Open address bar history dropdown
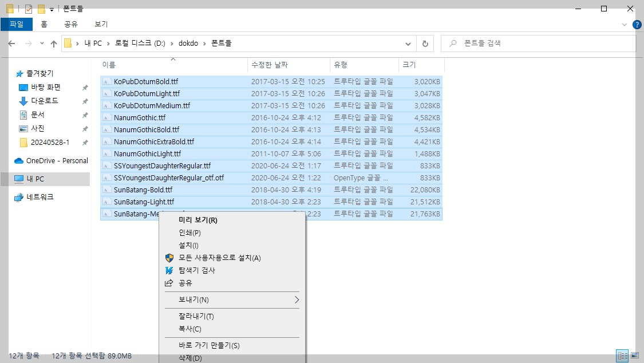Viewport: 644px width, 363px height. 408,44
